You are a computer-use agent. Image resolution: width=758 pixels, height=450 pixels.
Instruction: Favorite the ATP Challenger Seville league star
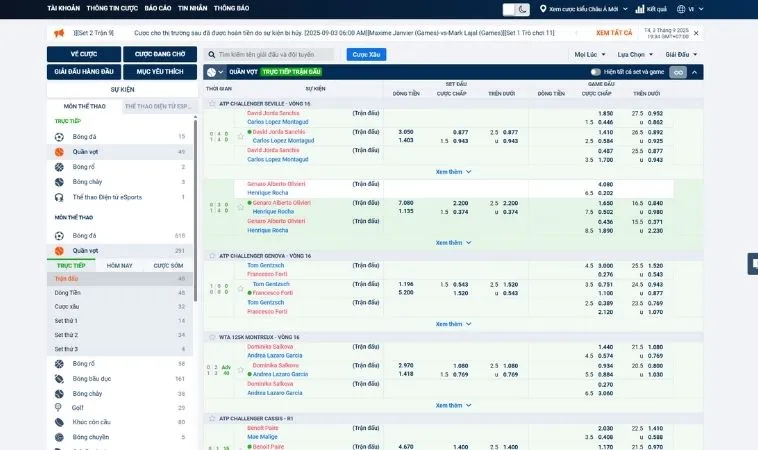(x=212, y=103)
